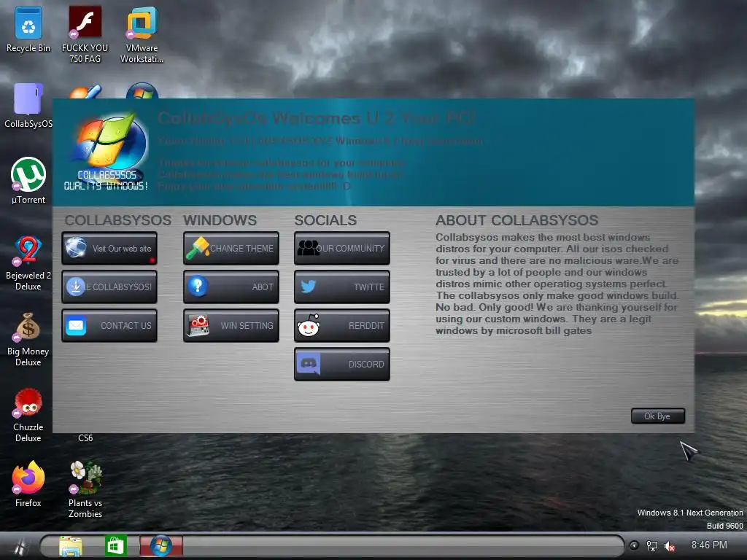Open the Recycle Bin desktop icon
The width and height of the screenshot is (747, 560).
[x=28, y=29]
